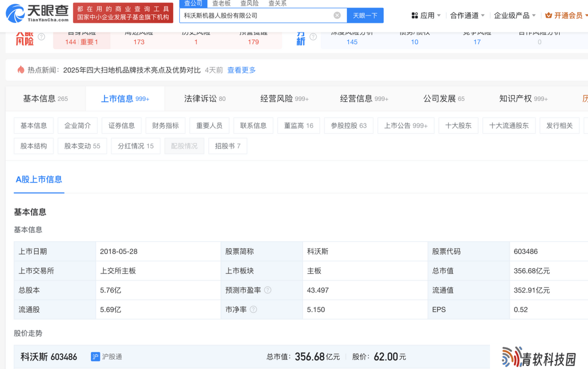Click 查看更多 news link
The height and width of the screenshot is (369, 588).
[x=242, y=70]
